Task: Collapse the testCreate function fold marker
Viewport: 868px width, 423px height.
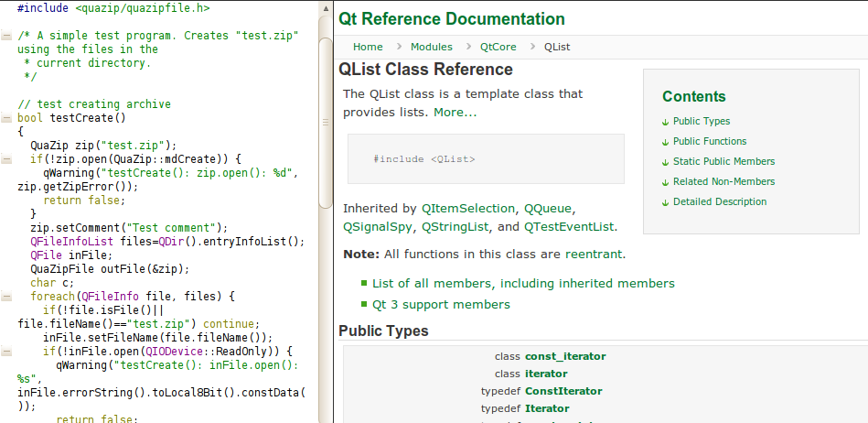Action: click(x=7, y=118)
